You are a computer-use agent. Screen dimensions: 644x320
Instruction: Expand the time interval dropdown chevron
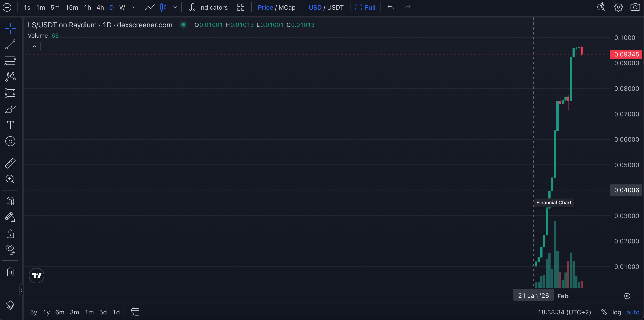point(134,7)
